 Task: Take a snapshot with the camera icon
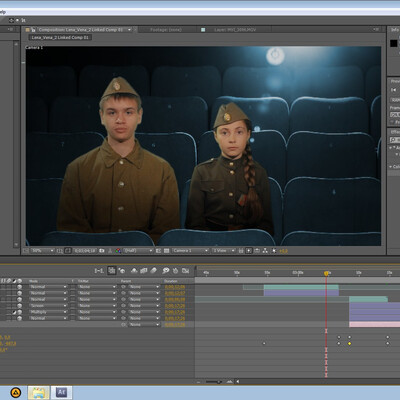pos(102,251)
